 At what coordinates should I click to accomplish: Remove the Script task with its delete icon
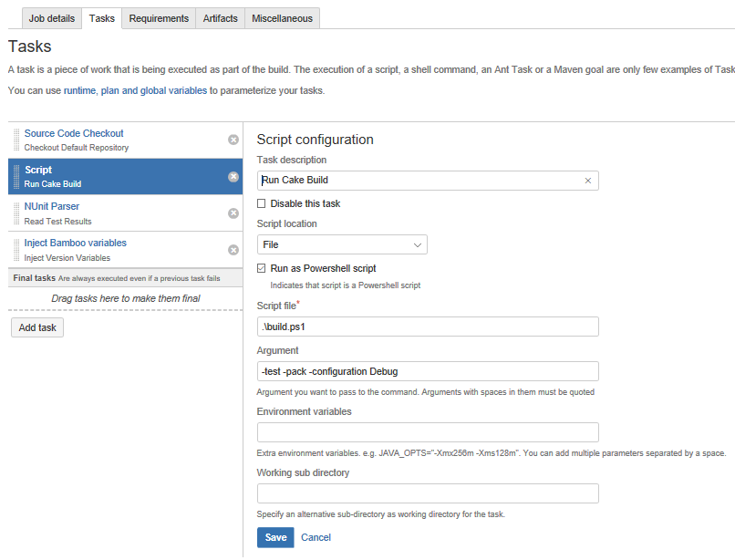233,175
